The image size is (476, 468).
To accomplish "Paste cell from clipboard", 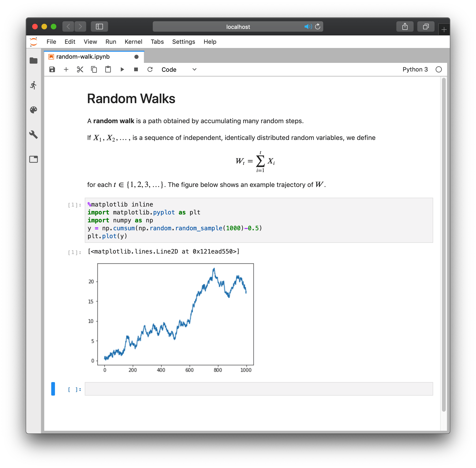I will (108, 70).
